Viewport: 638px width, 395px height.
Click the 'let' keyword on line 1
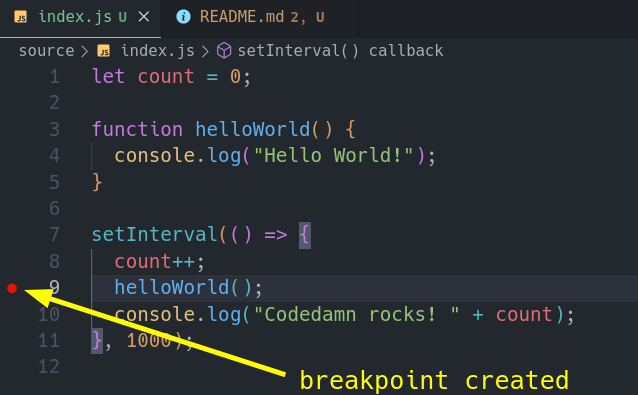[x=108, y=76]
